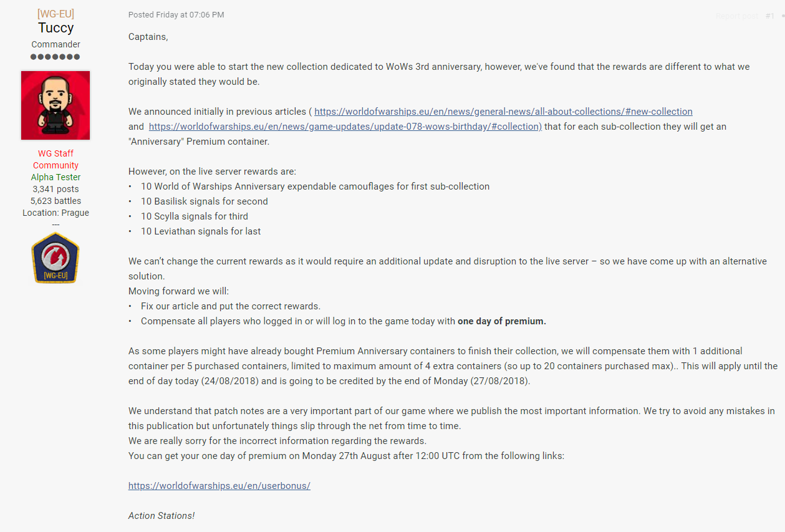Click the WG-EU clan emblem badge

tap(55, 258)
